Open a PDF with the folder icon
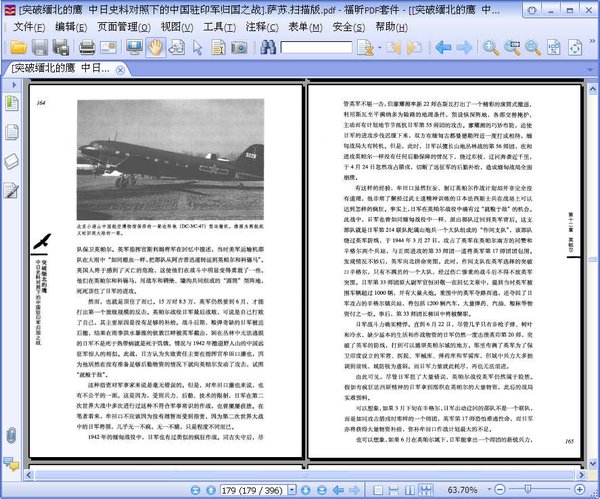600x499 pixels. point(18,48)
